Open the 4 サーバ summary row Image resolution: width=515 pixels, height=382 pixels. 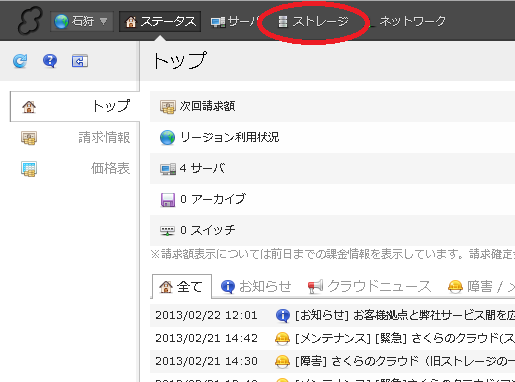coord(332,168)
